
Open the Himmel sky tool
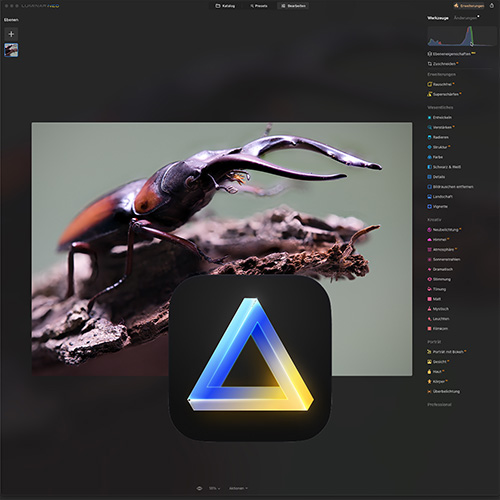point(438,239)
